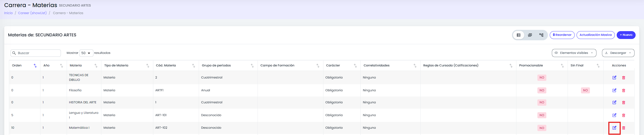Image resolution: width=644 pixels, height=135 pixels.
Task: Select code cell ARTF1
Action: (x=159, y=90)
